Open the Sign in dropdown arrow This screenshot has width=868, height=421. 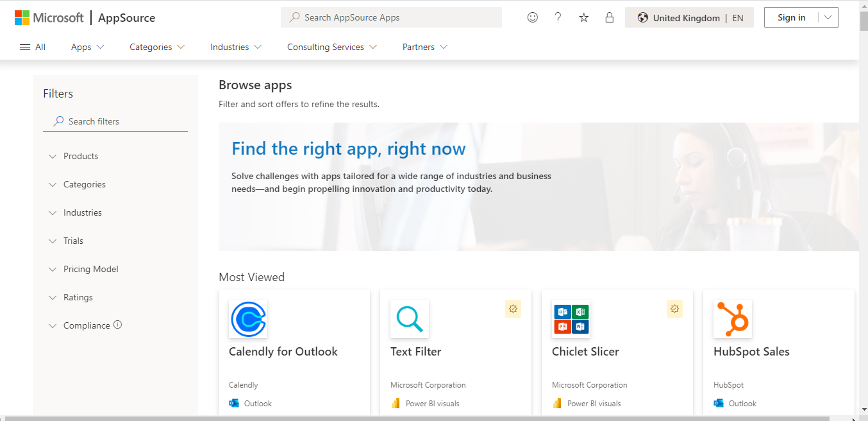pyautogui.click(x=828, y=18)
